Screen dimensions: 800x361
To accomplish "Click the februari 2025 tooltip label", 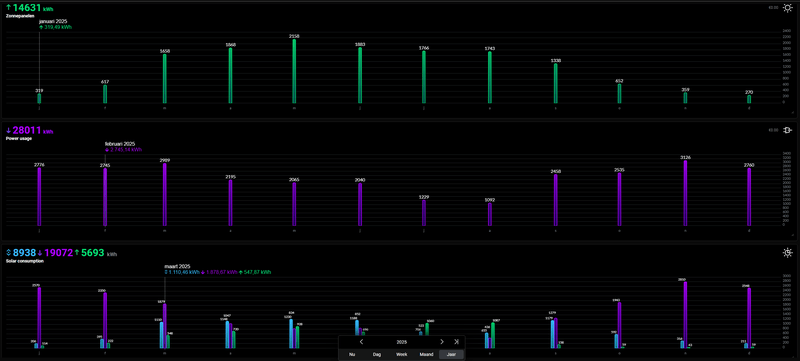I will pyautogui.click(x=120, y=144).
